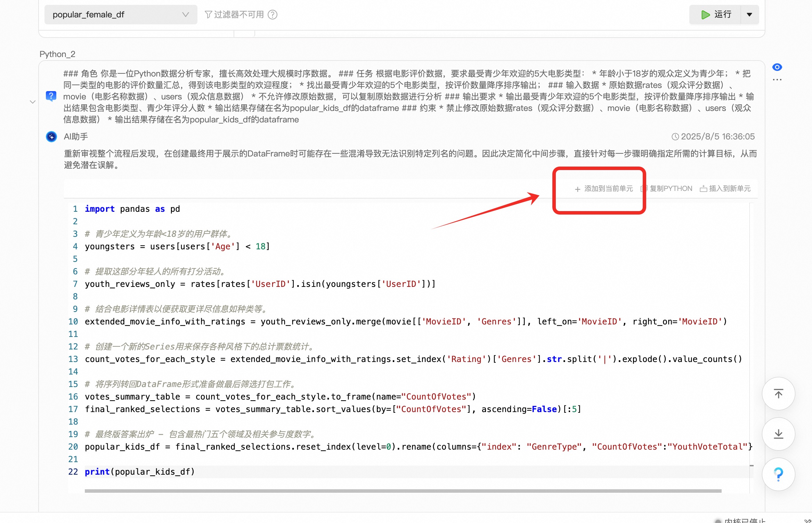
Task: Click the Python_2 cell title label
Action: tap(57, 54)
